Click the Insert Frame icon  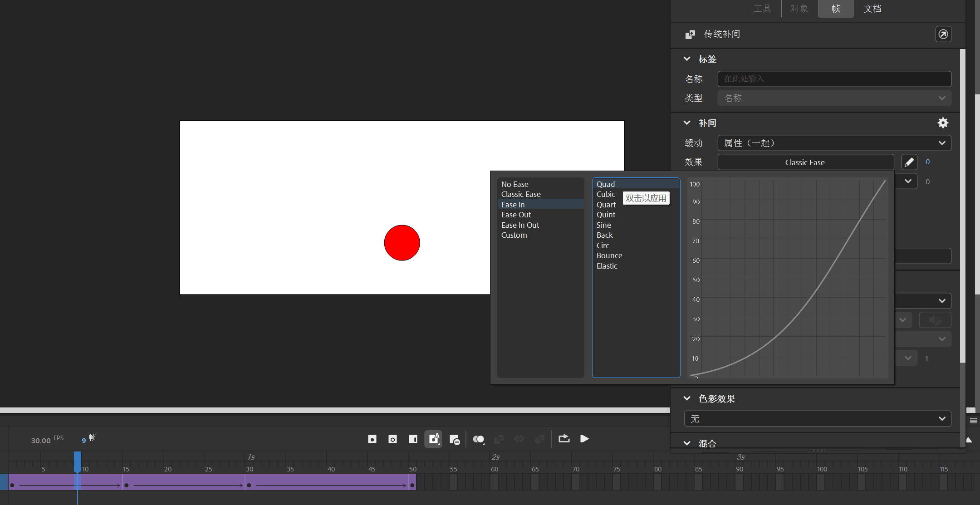[413, 439]
